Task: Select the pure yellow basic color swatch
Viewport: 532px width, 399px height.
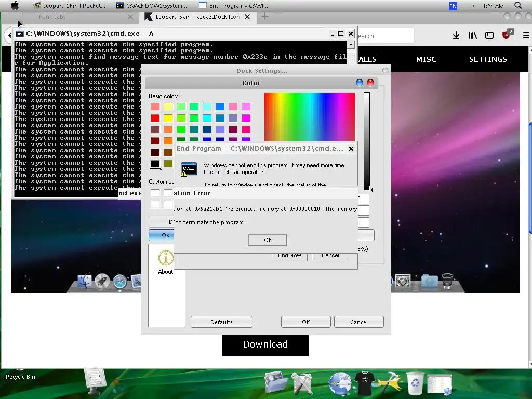Action: coord(168,118)
